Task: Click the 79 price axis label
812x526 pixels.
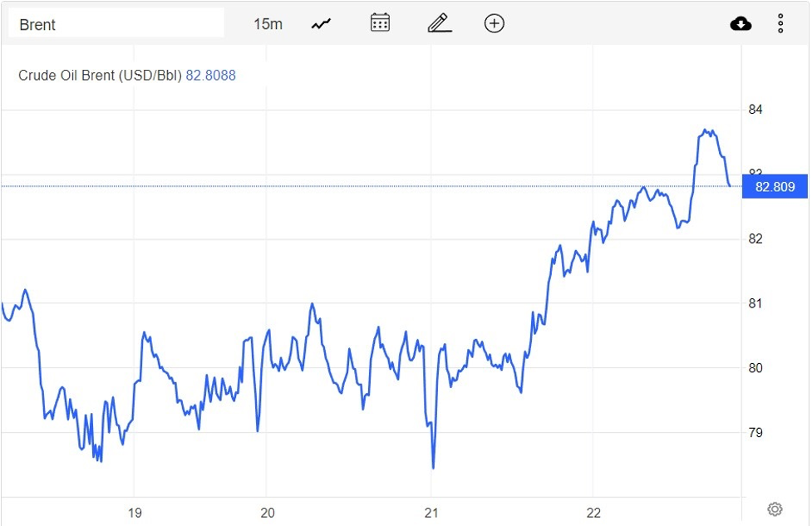Action: point(755,433)
